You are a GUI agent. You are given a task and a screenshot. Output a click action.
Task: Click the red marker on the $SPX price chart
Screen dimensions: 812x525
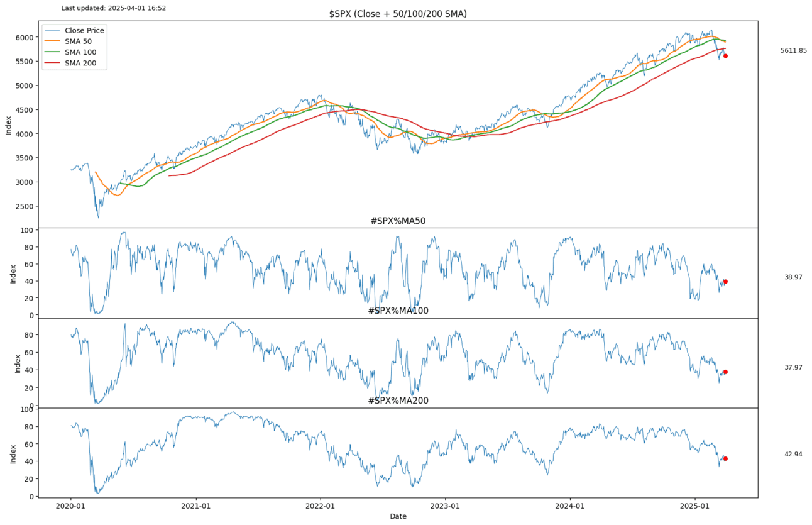coord(725,56)
